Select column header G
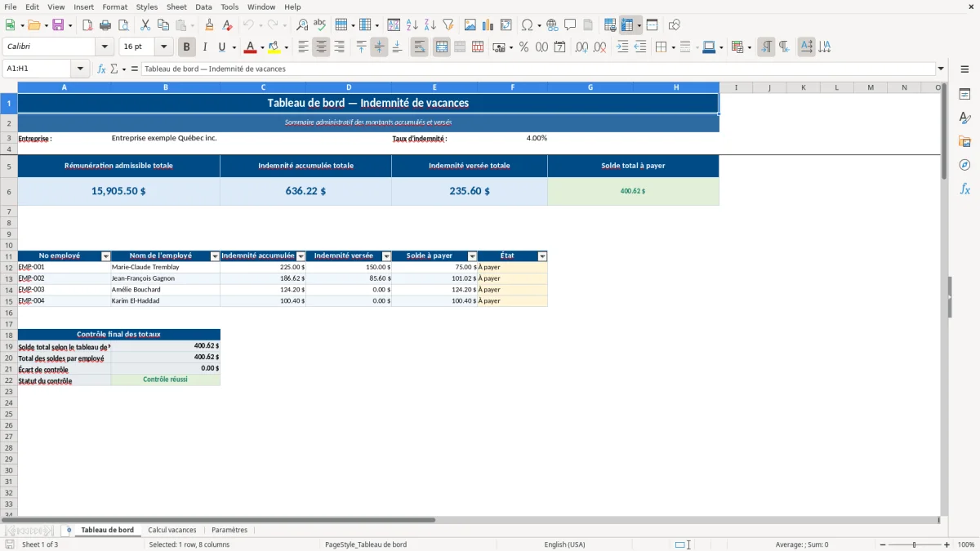 (x=590, y=87)
